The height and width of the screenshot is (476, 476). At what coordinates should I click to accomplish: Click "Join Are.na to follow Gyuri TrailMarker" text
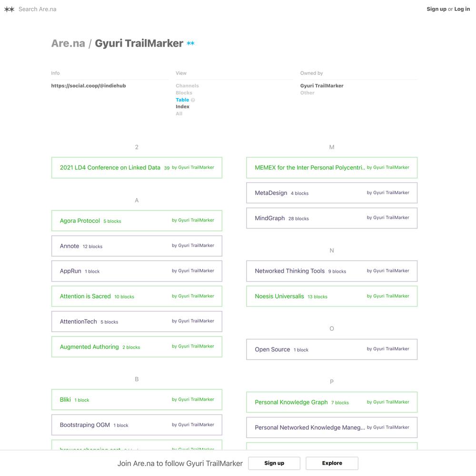pos(180,464)
